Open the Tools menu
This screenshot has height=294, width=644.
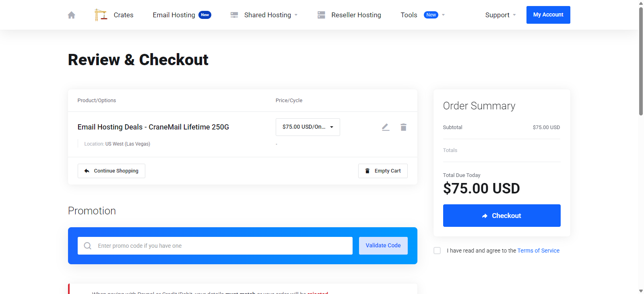(x=409, y=15)
